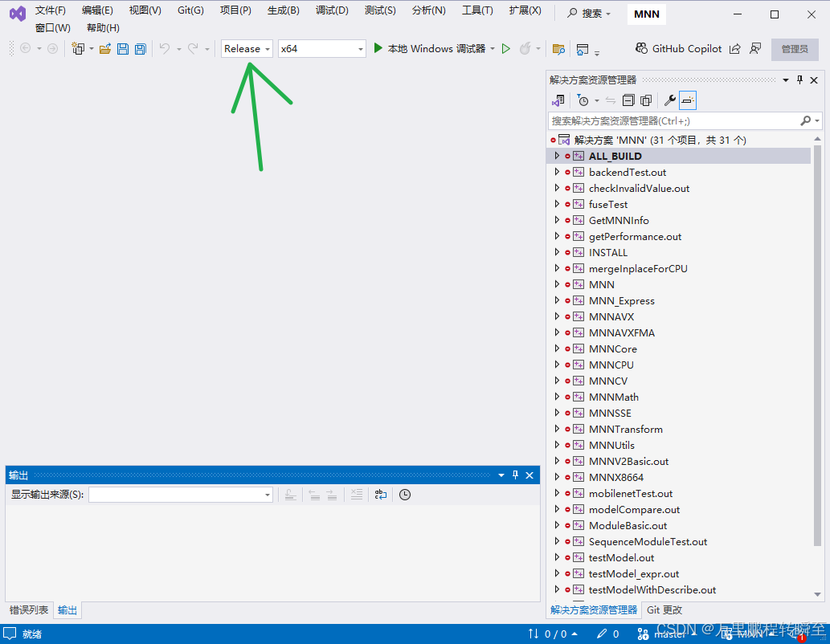Click the Solution Explorer vertical scrollbar
Viewport: 830px width, 644px height.
(817, 344)
